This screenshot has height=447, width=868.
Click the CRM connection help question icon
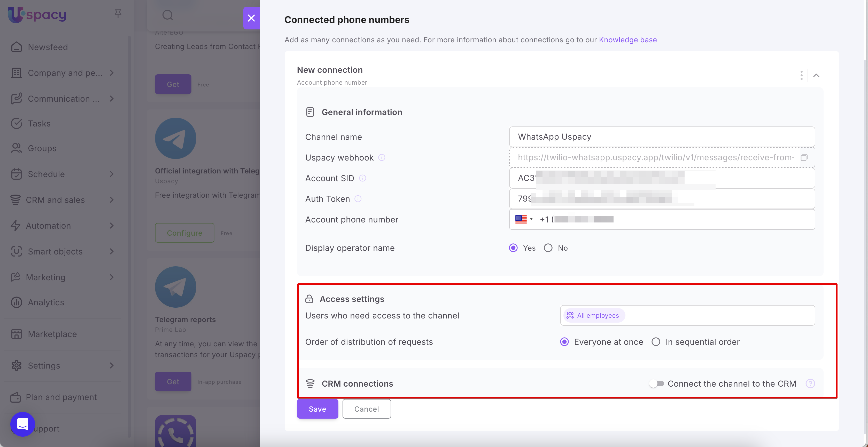[810, 384]
